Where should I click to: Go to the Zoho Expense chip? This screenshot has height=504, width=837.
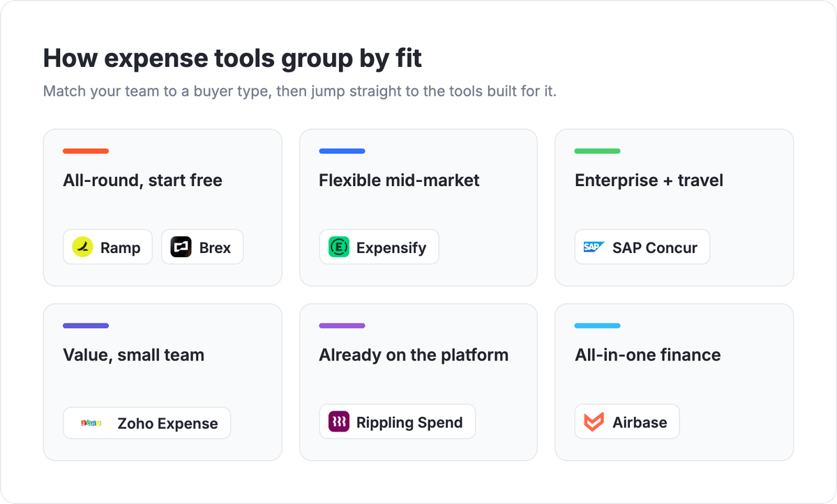pyautogui.click(x=147, y=423)
